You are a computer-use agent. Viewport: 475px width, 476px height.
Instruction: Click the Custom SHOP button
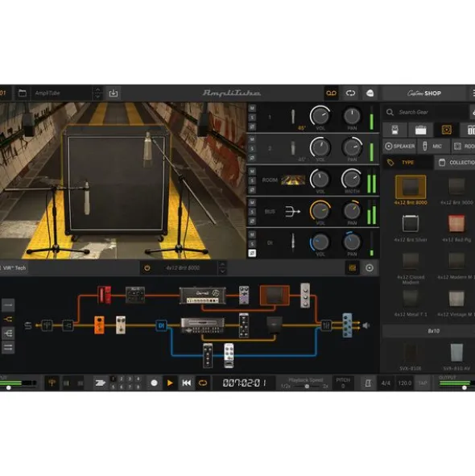point(423,93)
